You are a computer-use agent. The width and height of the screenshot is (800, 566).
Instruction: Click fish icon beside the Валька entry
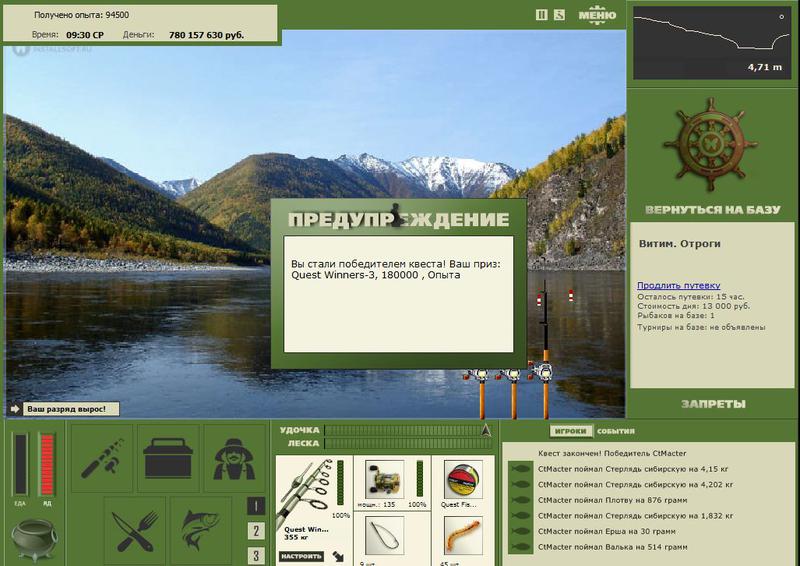520,547
